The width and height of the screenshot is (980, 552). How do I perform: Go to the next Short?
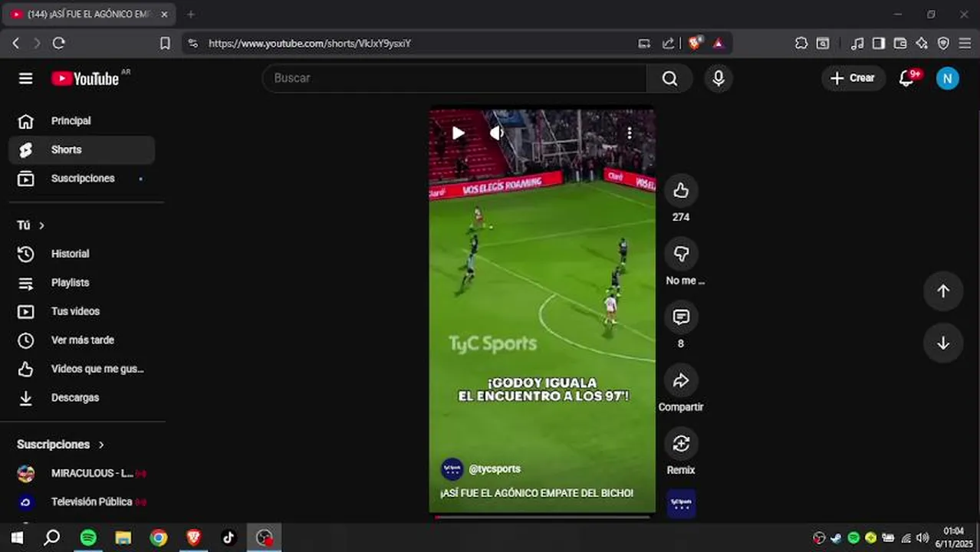[943, 343]
